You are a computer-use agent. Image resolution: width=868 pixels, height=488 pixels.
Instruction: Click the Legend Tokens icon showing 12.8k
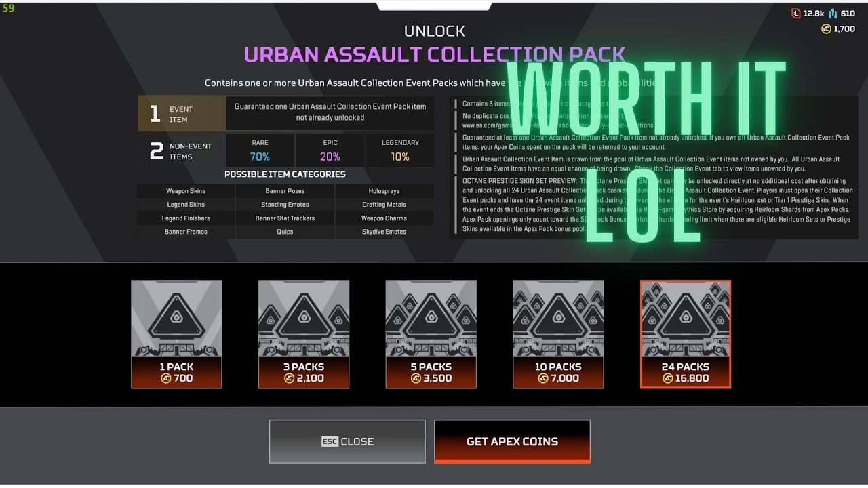coord(796,13)
